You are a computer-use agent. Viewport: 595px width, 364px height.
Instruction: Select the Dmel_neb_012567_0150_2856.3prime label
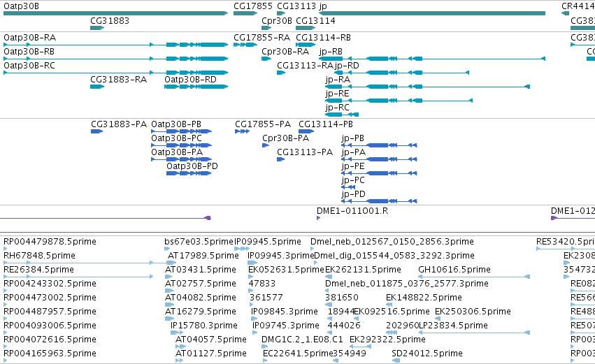[x=392, y=242]
